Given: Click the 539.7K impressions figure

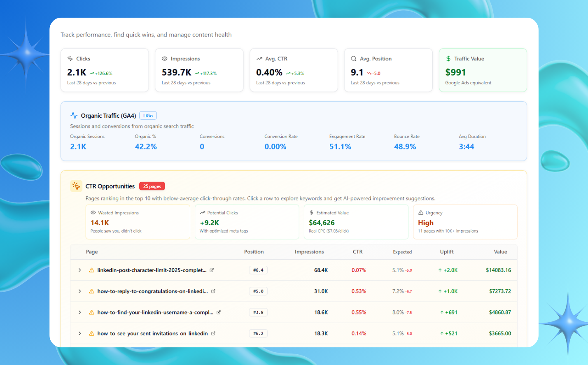Looking at the screenshot, I should (176, 72).
